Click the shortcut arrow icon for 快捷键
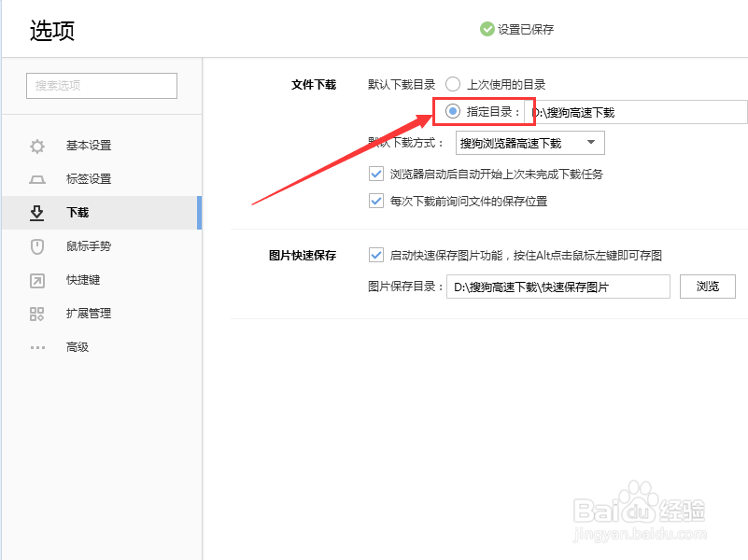The image size is (748, 560). (x=37, y=280)
